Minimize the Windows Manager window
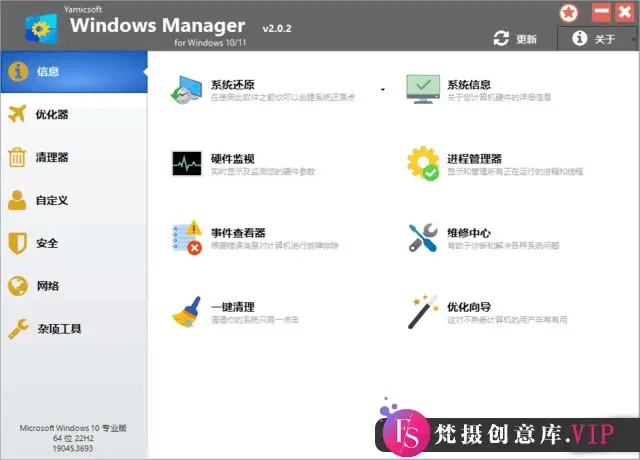This screenshot has height=460, width=640. tap(601, 12)
